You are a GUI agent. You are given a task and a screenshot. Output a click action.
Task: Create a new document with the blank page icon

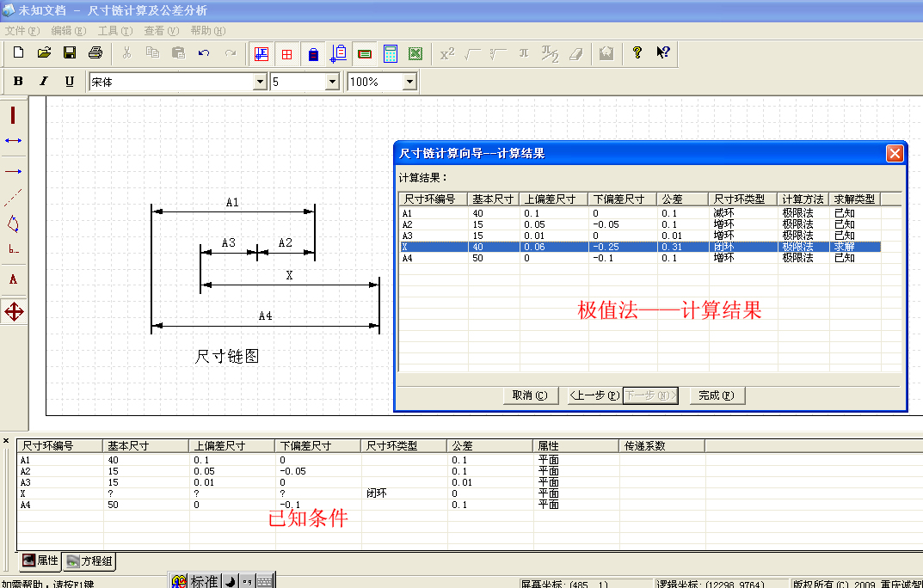[18, 53]
